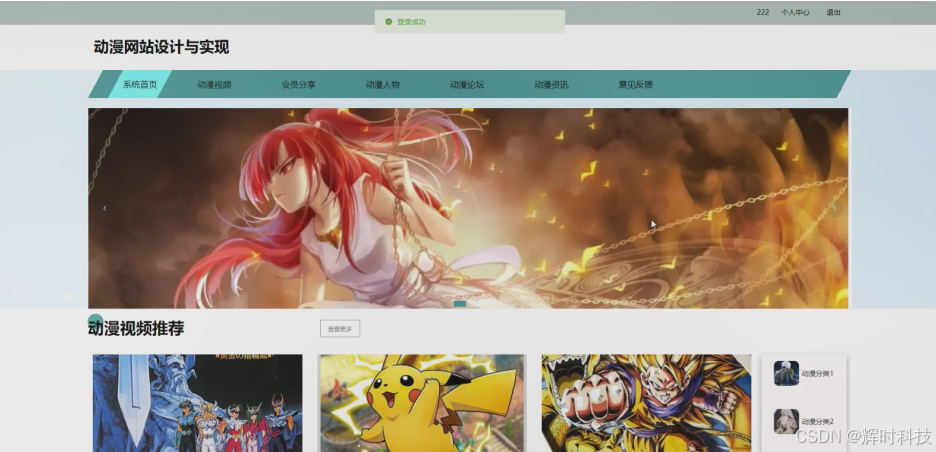Click the 查看更多 button
This screenshot has width=936, height=452.
340,328
